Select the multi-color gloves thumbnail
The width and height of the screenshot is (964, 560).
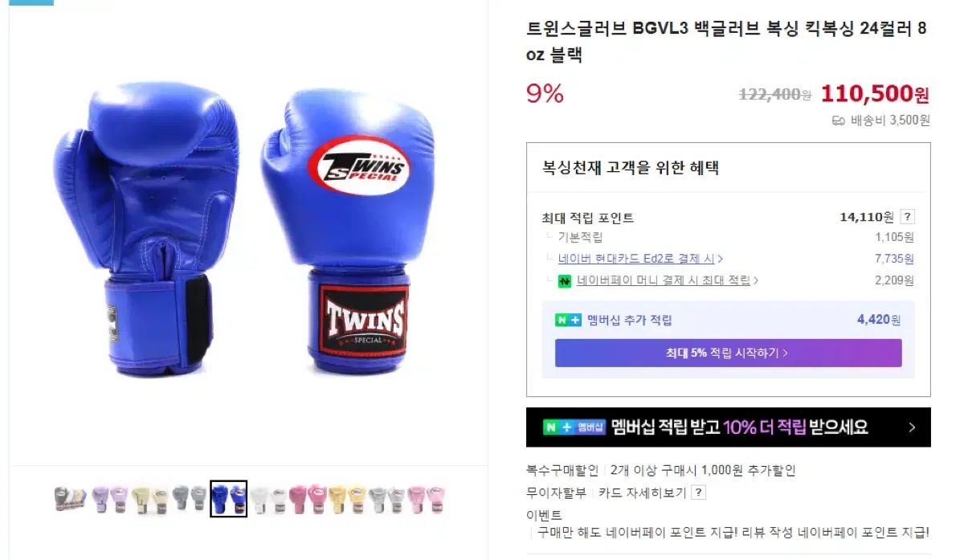(x=71, y=499)
